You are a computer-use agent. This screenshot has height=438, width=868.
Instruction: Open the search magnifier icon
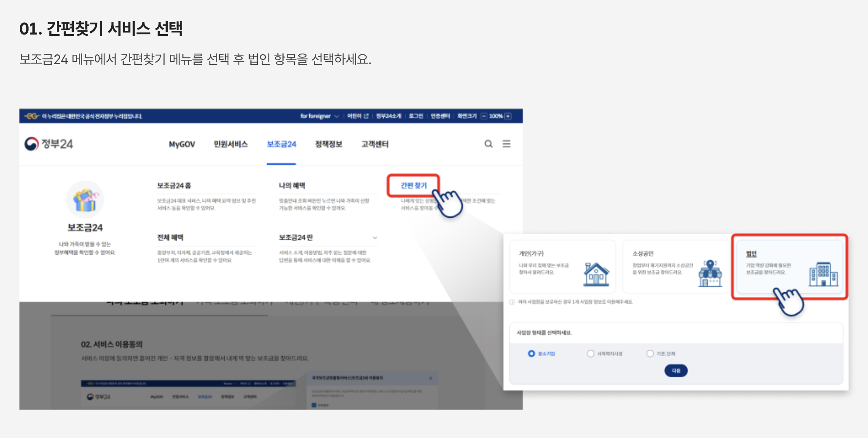[x=488, y=144]
